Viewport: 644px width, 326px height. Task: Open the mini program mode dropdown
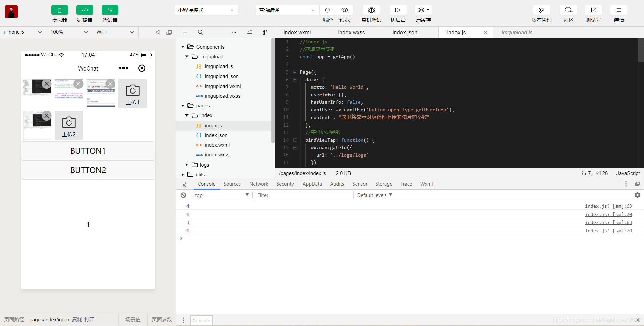(x=206, y=10)
